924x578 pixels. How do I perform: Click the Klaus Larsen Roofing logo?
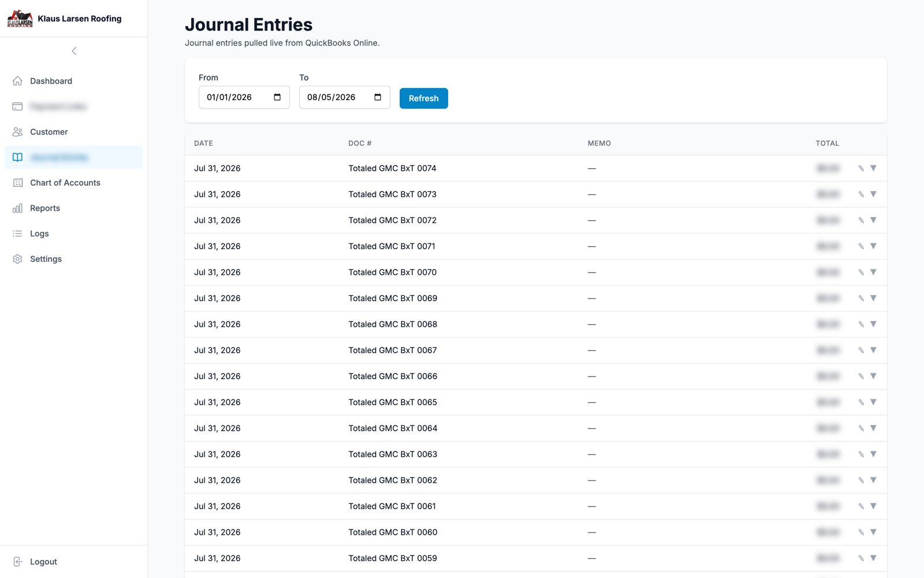(x=20, y=18)
